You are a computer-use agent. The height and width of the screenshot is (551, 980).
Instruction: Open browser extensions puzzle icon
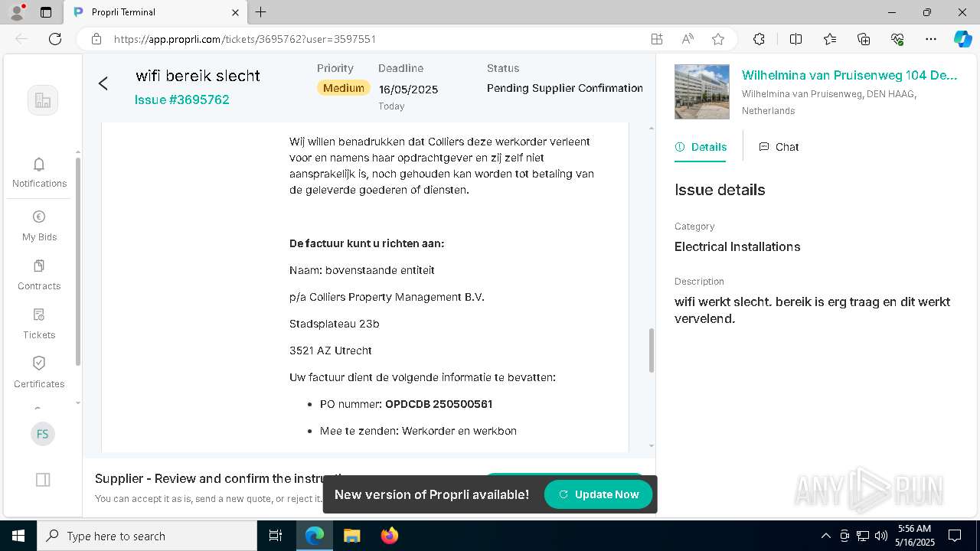click(x=759, y=39)
